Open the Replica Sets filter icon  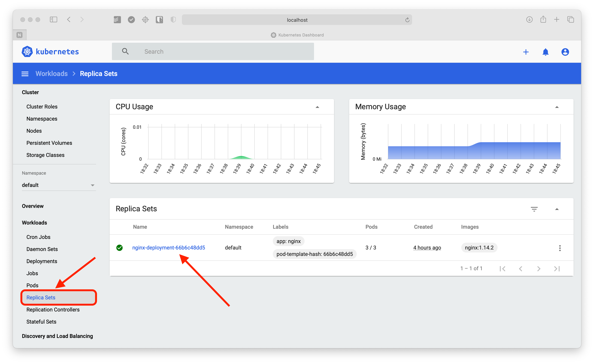coord(534,209)
